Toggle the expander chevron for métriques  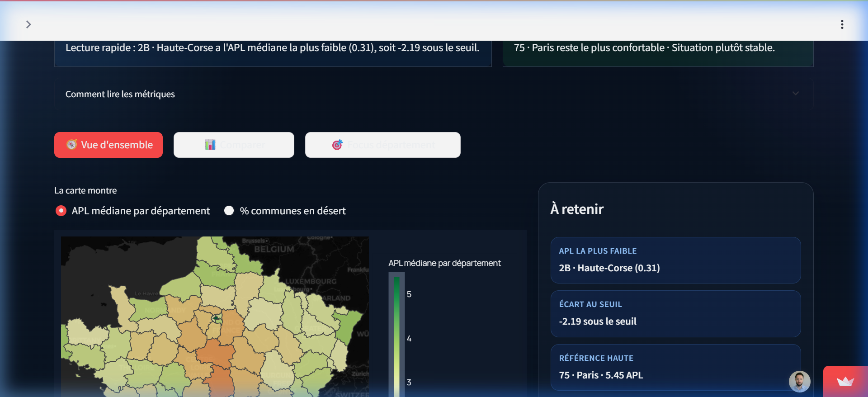click(795, 94)
